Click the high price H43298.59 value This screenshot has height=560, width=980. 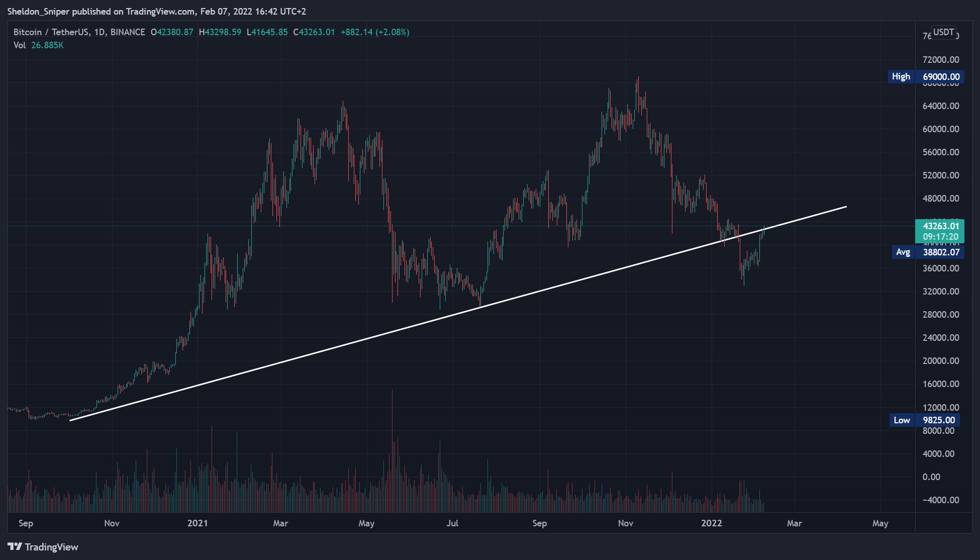pos(220,32)
